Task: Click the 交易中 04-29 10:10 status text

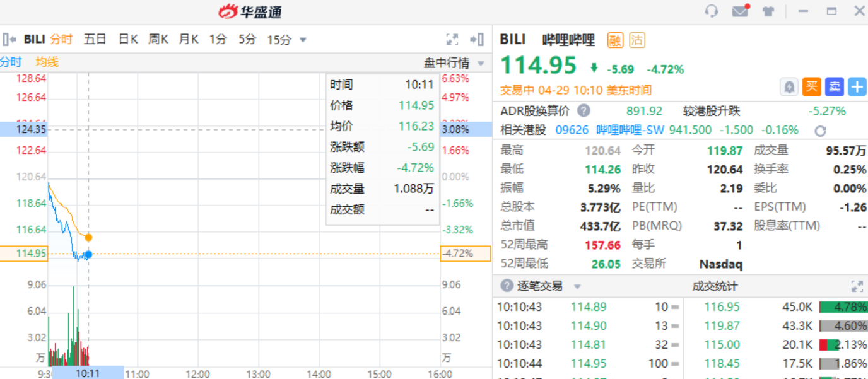Action: (576, 90)
